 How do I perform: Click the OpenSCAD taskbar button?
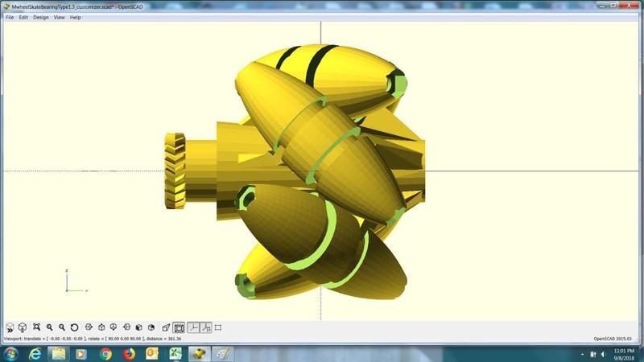pyautogui.click(x=199, y=354)
